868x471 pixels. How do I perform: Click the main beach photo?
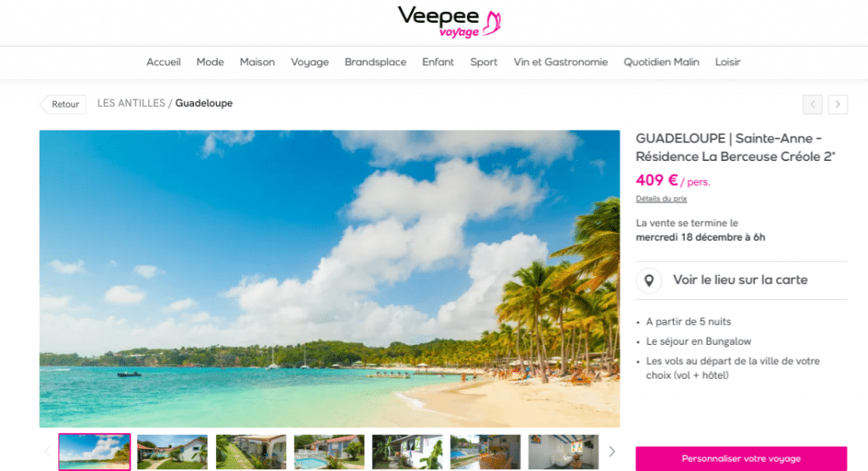(330, 279)
